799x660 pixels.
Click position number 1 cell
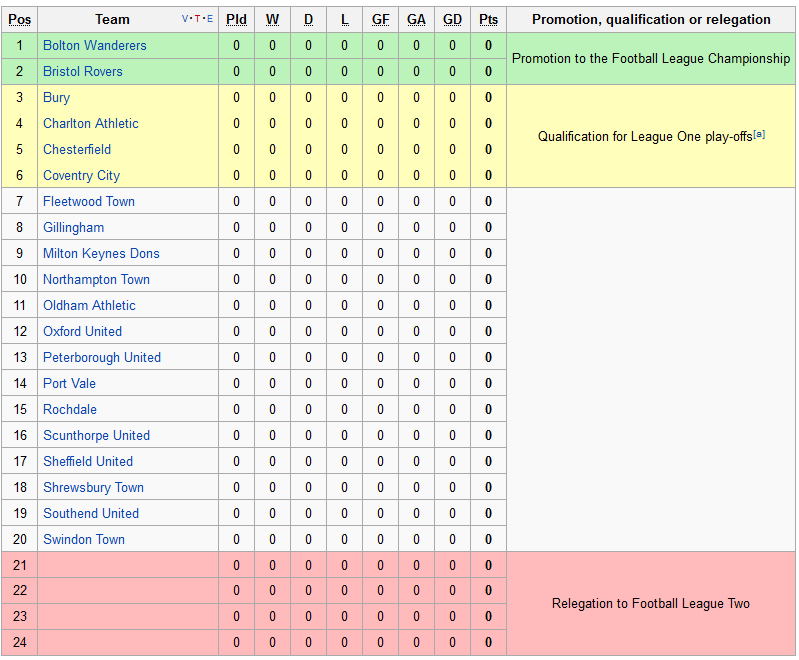tap(19, 45)
